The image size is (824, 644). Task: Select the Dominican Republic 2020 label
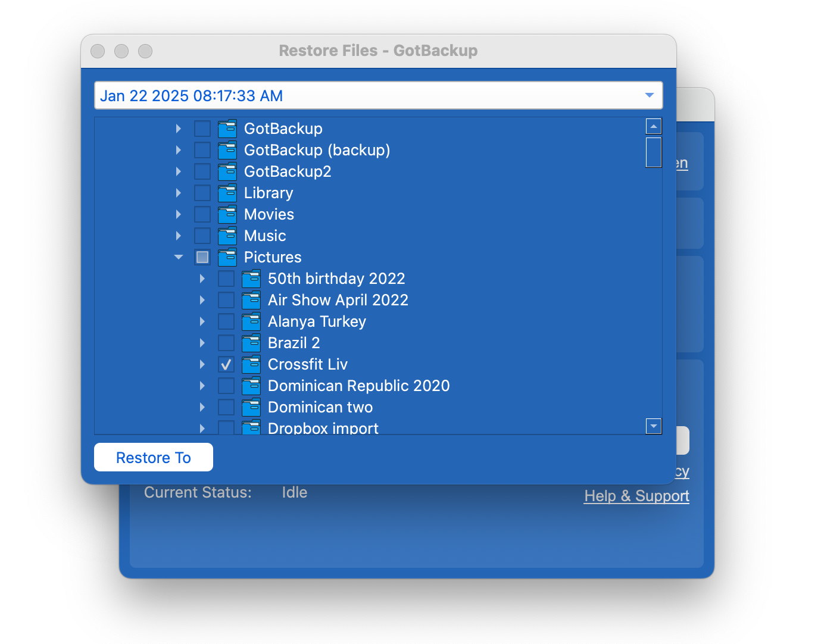[x=359, y=386]
